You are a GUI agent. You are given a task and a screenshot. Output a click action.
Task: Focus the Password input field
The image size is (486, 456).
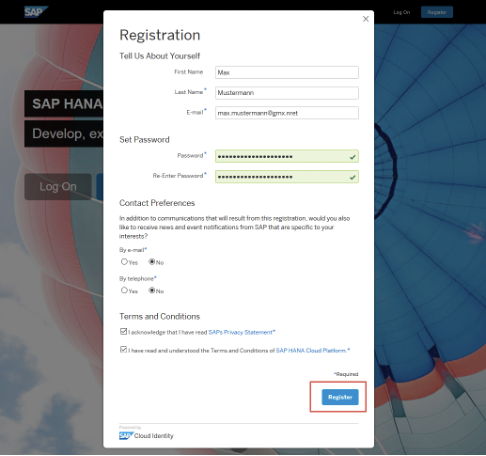tap(287, 156)
